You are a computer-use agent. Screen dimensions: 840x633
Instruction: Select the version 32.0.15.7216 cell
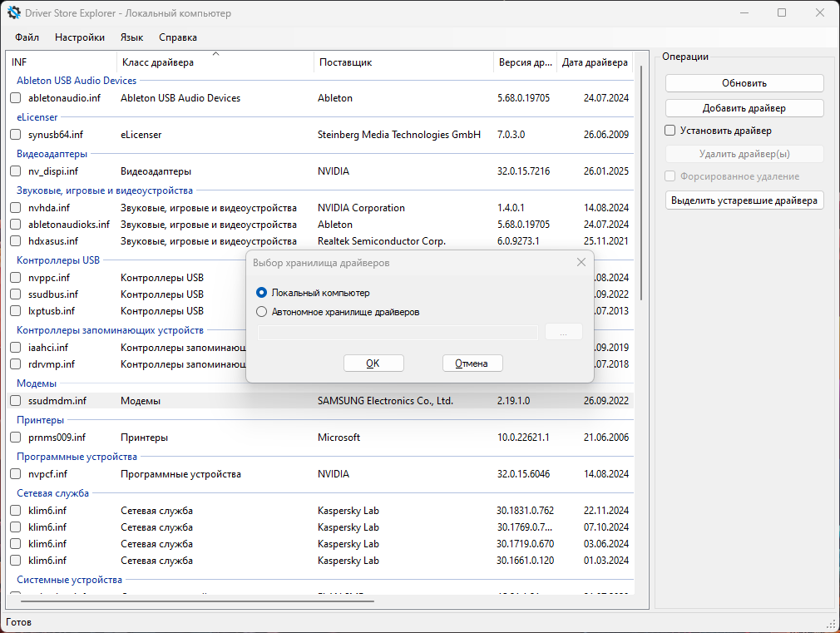click(x=523, y=171)
